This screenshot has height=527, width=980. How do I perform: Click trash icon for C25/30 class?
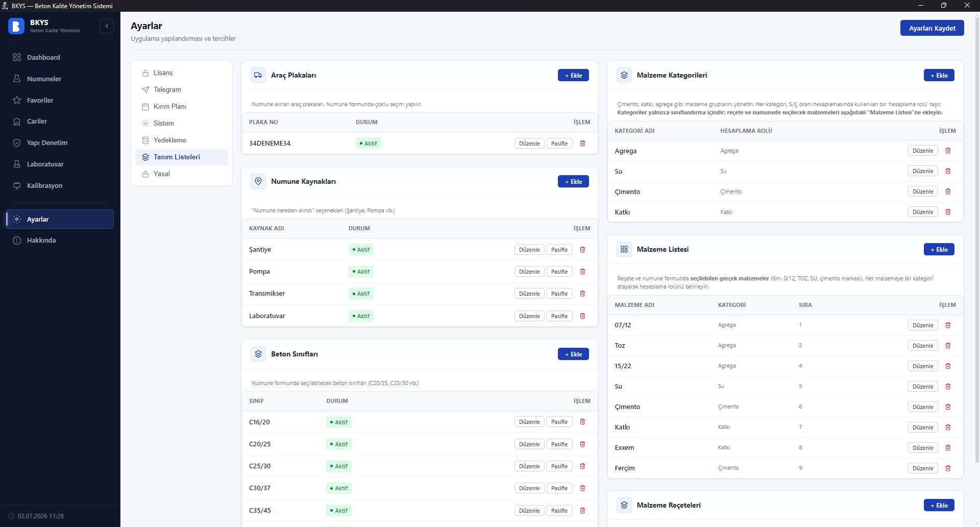pyautogui.click(x=582, y=466)
